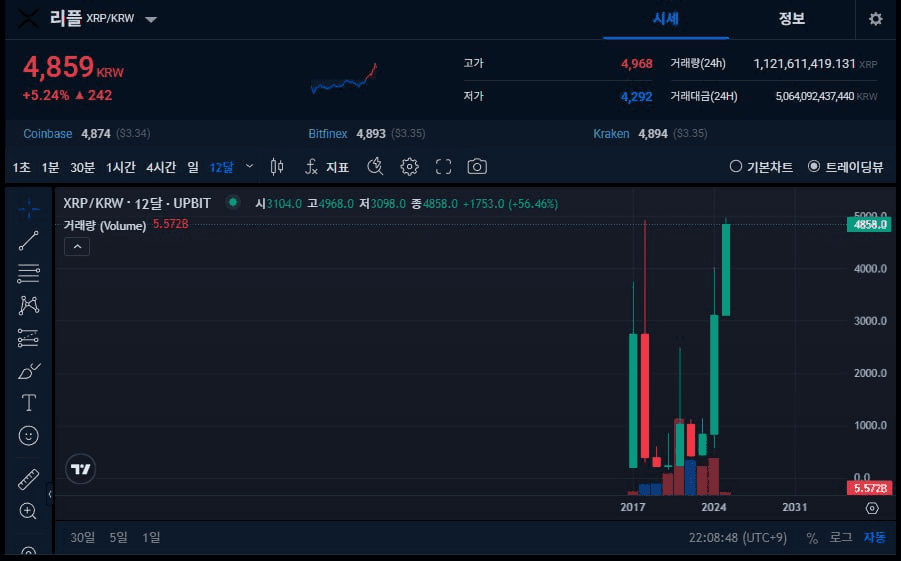Select 기본차트 radio option

click(x=761, y=167)
